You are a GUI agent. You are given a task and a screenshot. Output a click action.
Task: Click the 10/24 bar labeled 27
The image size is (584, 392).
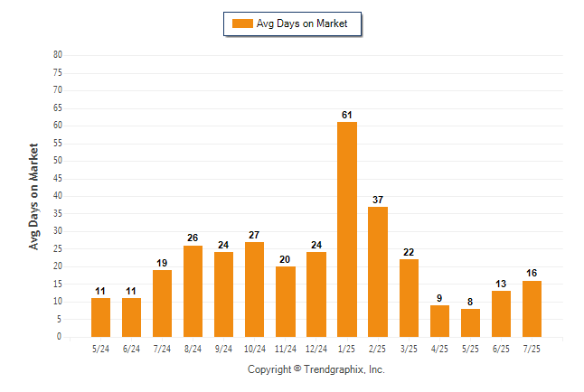254,290
